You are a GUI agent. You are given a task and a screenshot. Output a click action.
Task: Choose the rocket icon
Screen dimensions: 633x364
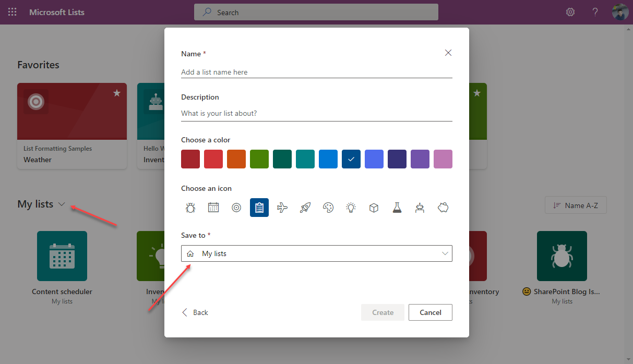305,207
